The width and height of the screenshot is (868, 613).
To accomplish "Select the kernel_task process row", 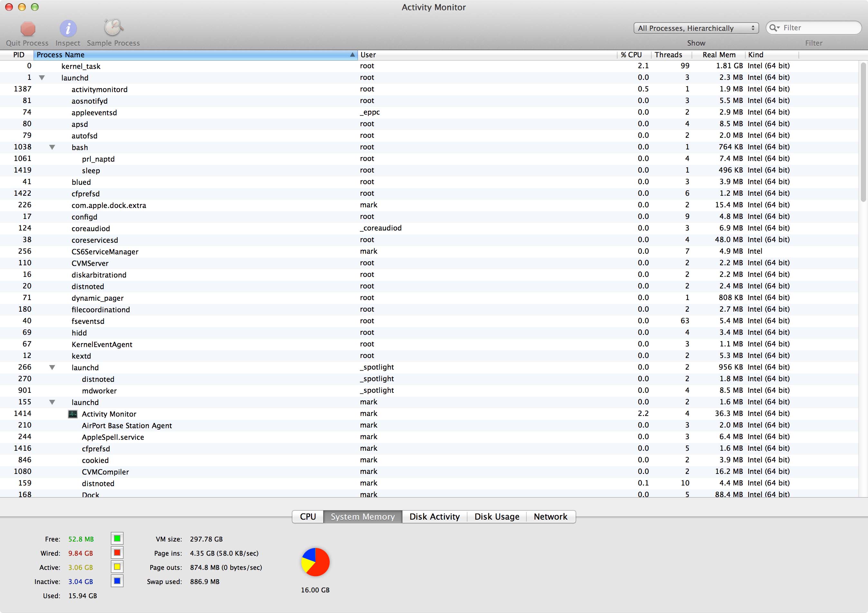I will click(x=429, y=66).
